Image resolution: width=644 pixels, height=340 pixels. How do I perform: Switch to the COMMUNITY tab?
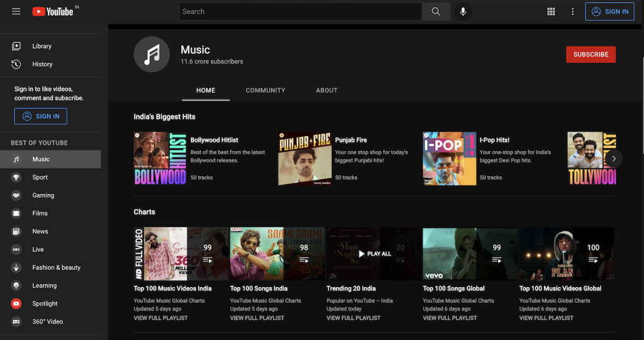pyautogui.click(x=265, y=91)
